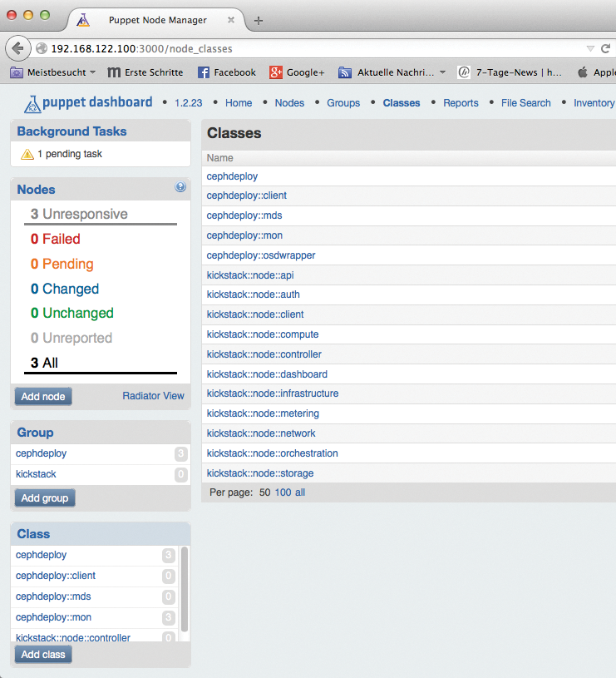
Task: Show 100 classes per page
Action: pos(283,492)
